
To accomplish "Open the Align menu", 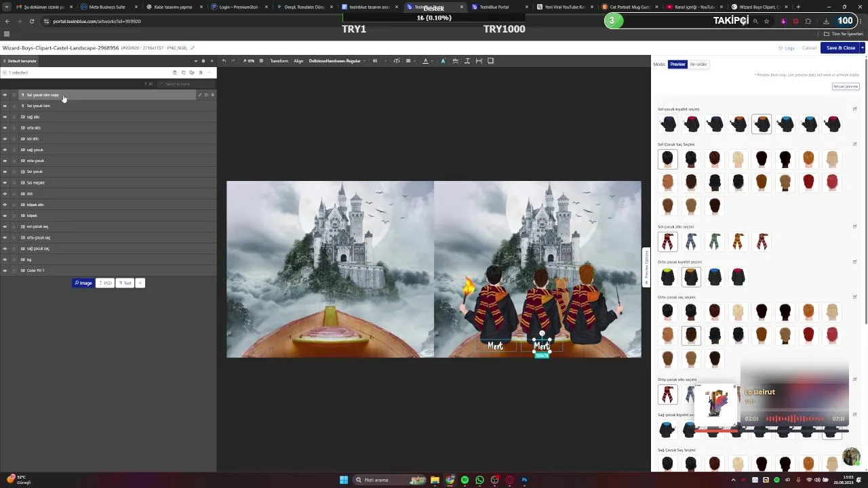I will [x=298, y=61].
